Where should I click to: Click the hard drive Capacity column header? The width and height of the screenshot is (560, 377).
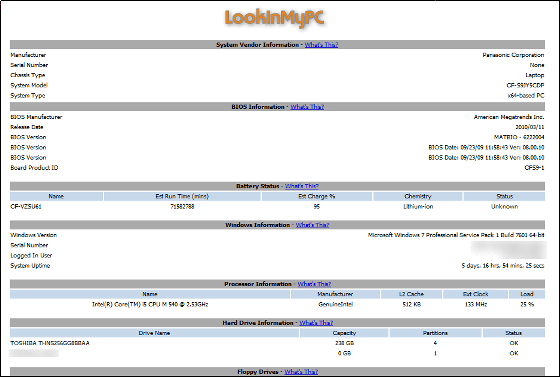344,333
